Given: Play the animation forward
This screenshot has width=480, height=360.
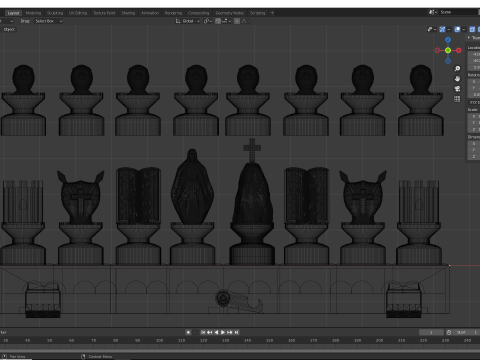Looking at the screenshot, I should coord(223,332).
